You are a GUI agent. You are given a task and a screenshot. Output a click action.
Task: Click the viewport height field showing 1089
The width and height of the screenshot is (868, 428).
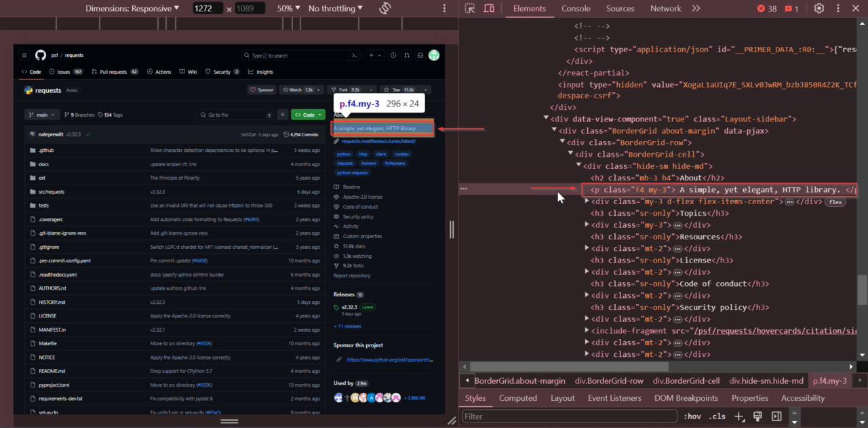tap(250, 8)
